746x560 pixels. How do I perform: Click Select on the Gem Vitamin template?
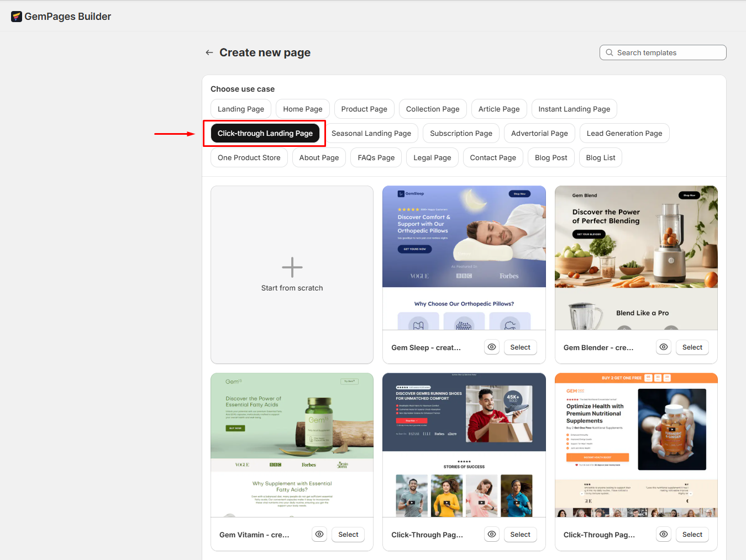pos(348,534)
